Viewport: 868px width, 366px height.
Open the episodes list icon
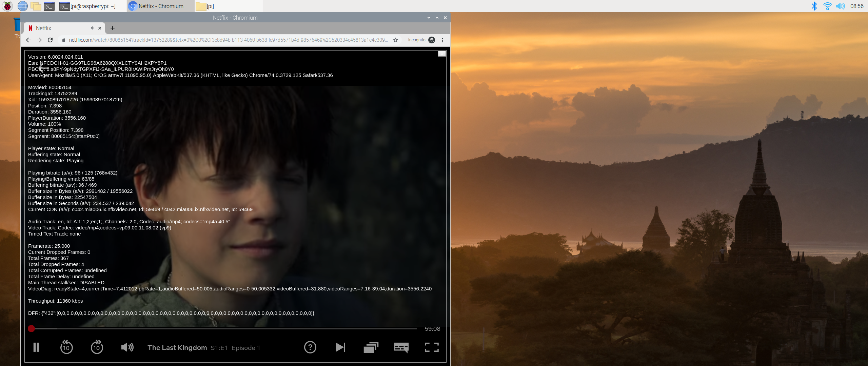pos(371,347)
